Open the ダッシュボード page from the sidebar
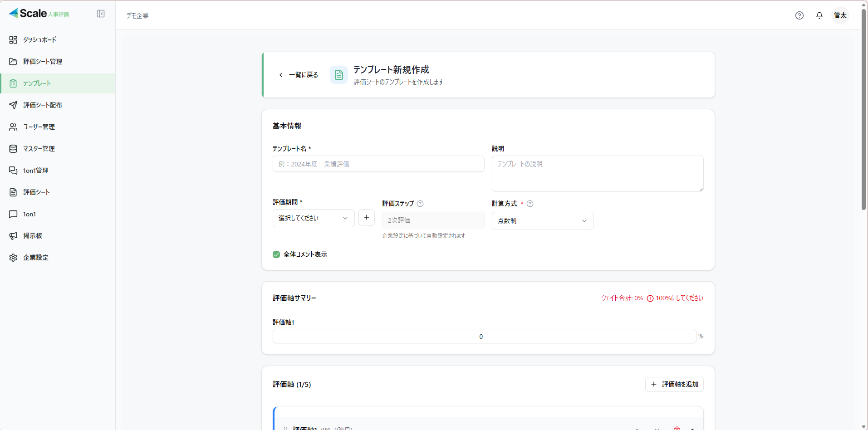868x430 pixels. tap(39, 39)
